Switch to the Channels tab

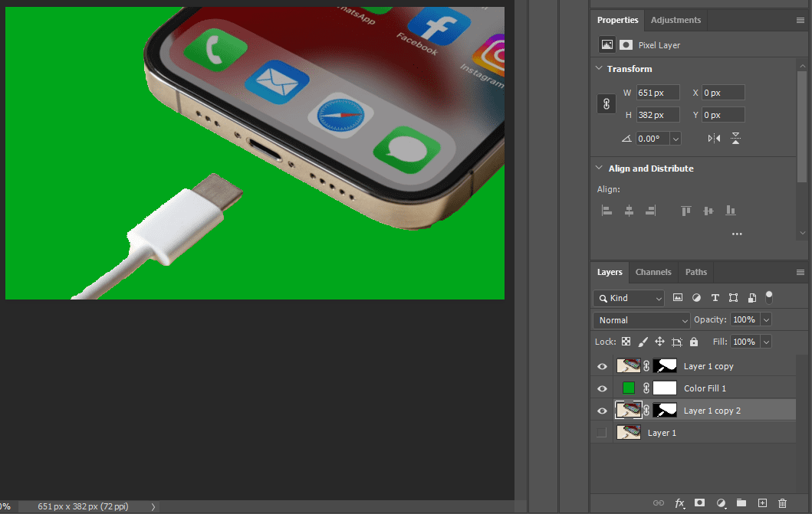point(653,272)
